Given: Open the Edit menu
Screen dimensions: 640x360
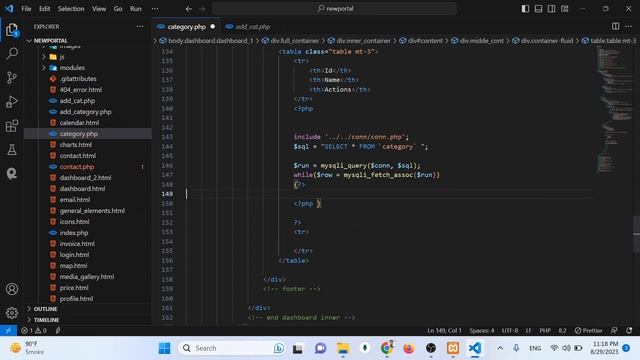Looking at the screenshot, I should (44, 9).
